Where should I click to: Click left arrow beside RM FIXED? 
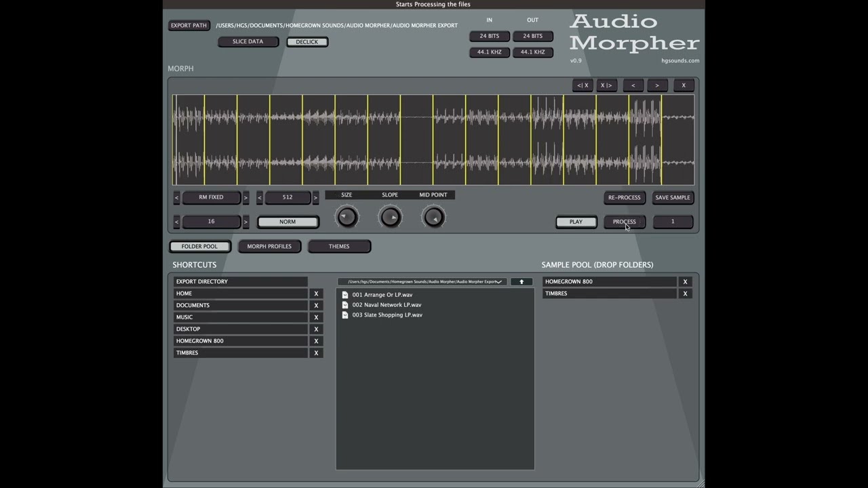click(177, 197)
